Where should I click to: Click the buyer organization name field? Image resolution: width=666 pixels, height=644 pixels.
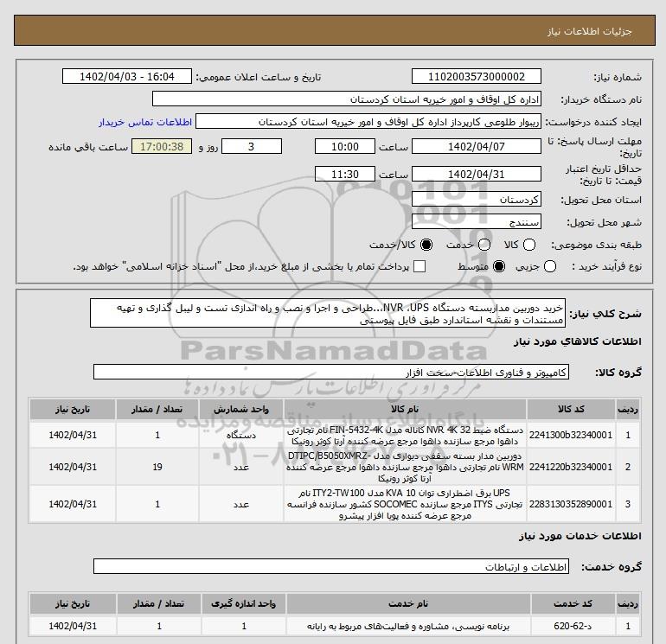click(x=347, y=99)
